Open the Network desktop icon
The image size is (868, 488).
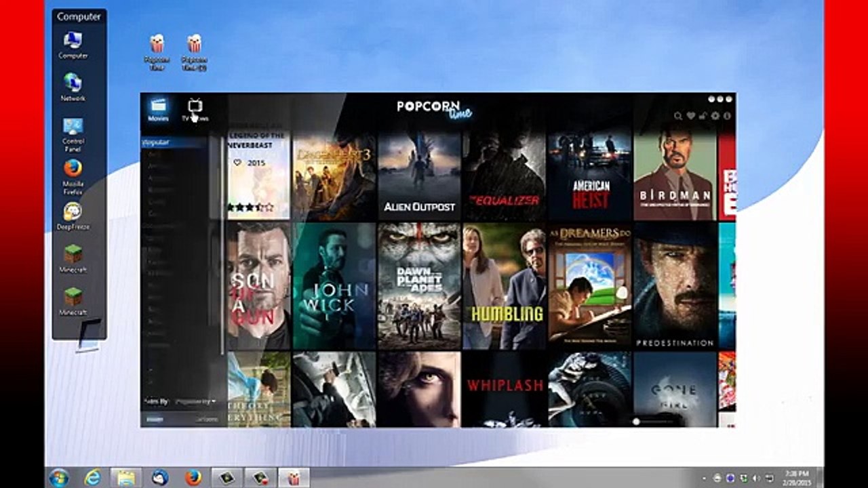(x=73, y=87)
